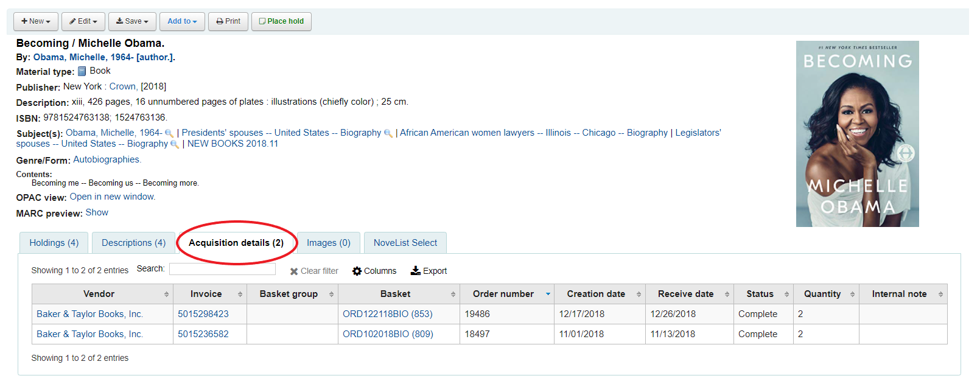Image resolution: width=980 pixels, height=384 pixels.
Task: Click the Becoming book cover image
Action: click(857, 134)
